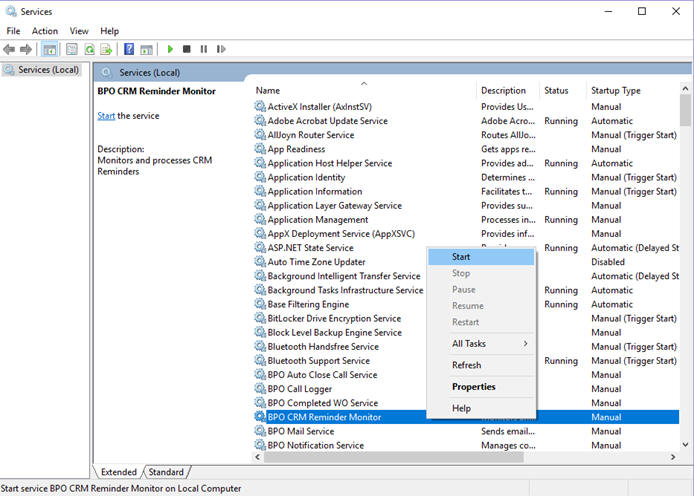
Task: Click the Start the service link
Action: [x=106, y=116]
